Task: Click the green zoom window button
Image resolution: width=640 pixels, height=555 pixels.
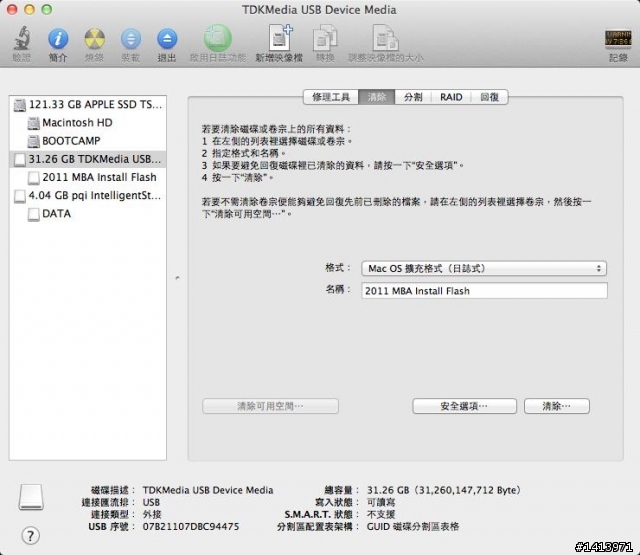Action: 47,9
